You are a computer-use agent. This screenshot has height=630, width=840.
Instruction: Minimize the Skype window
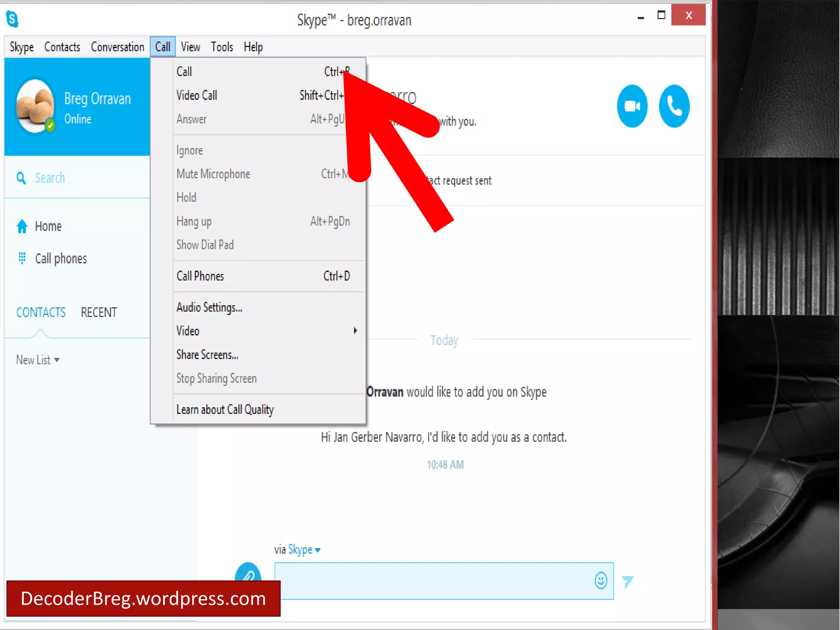(641, 17)
